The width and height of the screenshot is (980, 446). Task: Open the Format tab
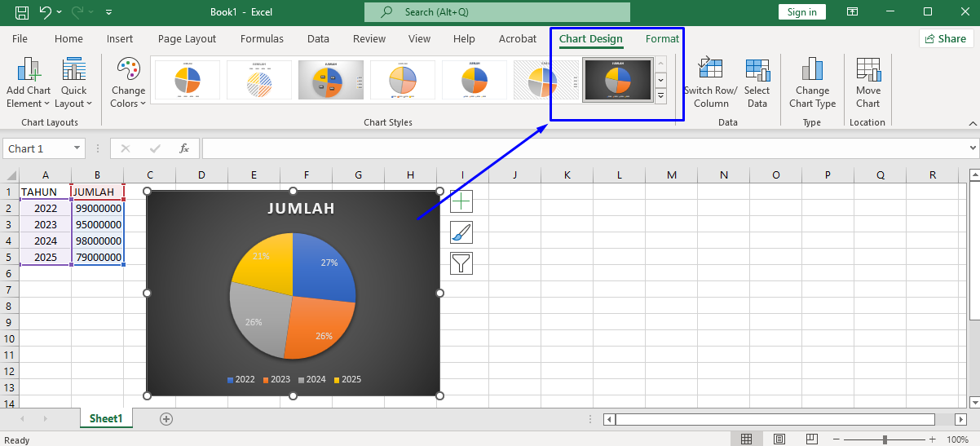click(x=662, y=38)
